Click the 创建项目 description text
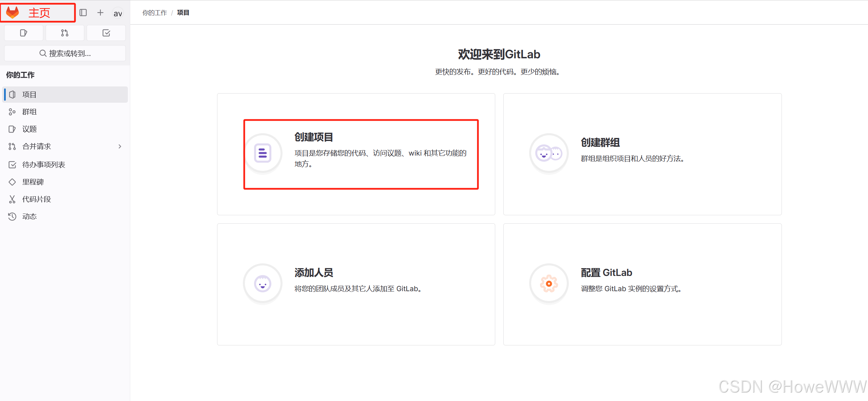 pos(380,159)
